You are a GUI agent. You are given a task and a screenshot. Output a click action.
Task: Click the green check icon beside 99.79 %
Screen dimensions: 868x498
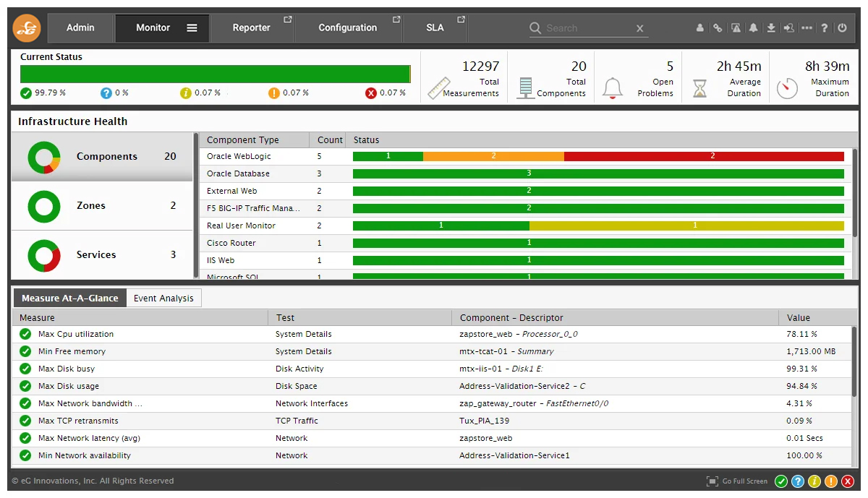pos(26,93)
